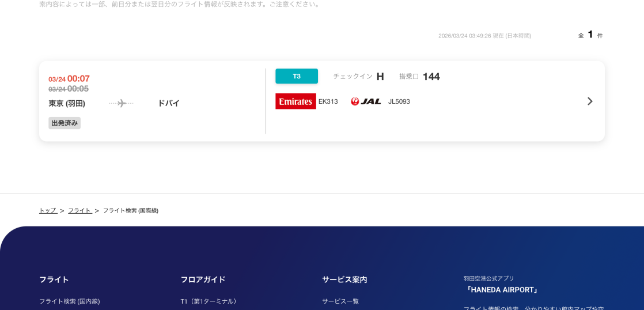
Task: Select the T3 terminal badge
Action: click(x=297, y=76)
